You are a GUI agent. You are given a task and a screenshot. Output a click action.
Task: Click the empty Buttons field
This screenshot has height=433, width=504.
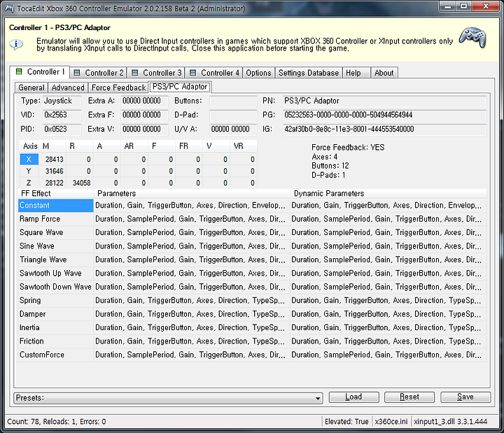click(x=233, y=101)
